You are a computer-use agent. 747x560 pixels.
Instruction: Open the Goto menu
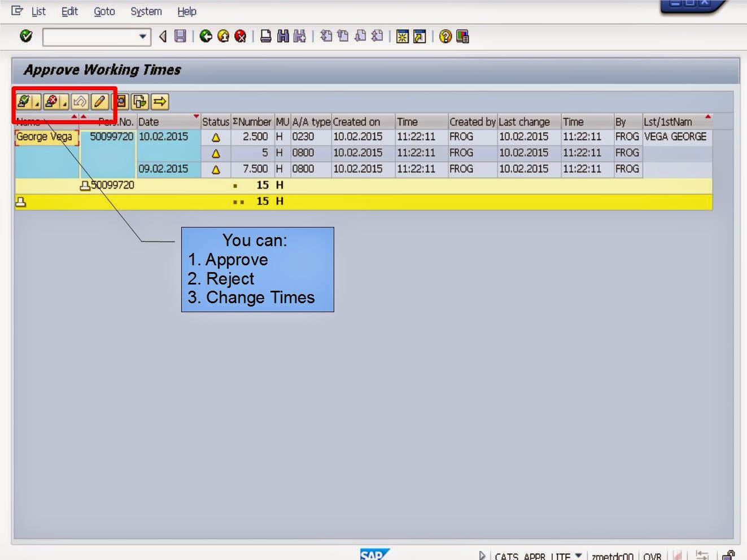[x=104, y=11]
